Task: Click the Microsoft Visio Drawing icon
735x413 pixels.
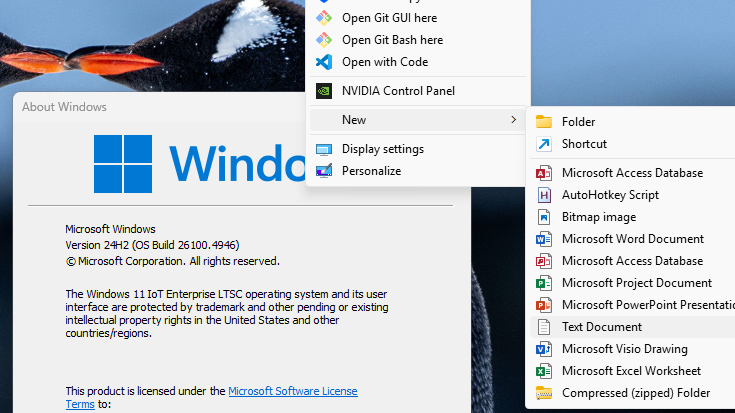Action: 544,349
